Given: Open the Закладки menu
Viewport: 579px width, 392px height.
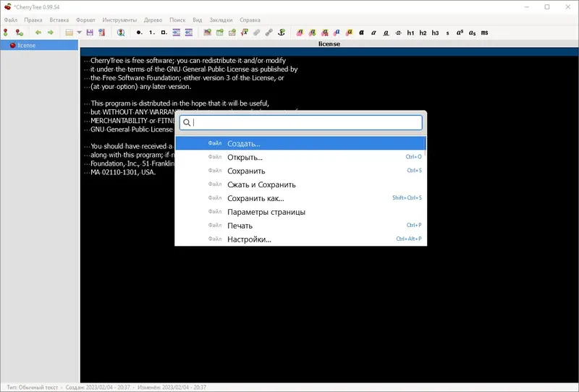Looking at the screenshot, I should coord(221,20).
